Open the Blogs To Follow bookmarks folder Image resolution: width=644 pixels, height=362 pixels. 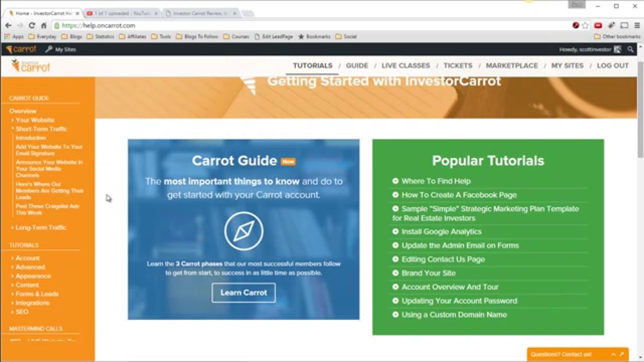click(x=197, y=37)
